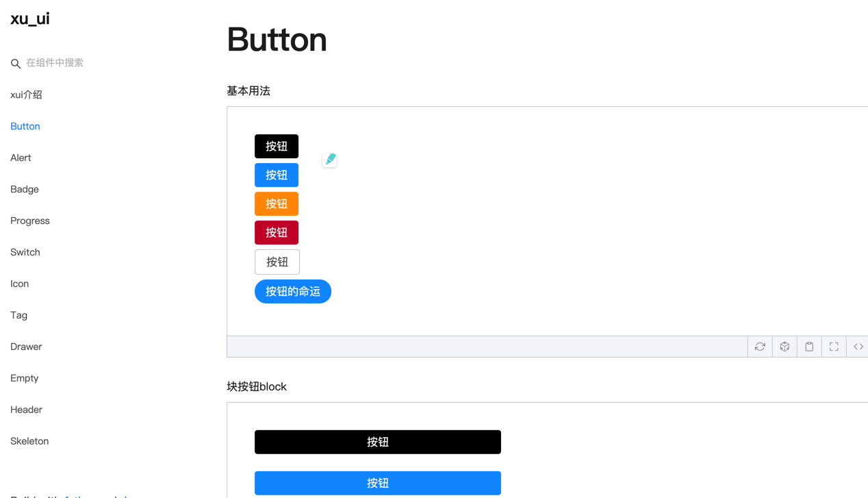Click the teal feather extension icon

tap(330, 160)
